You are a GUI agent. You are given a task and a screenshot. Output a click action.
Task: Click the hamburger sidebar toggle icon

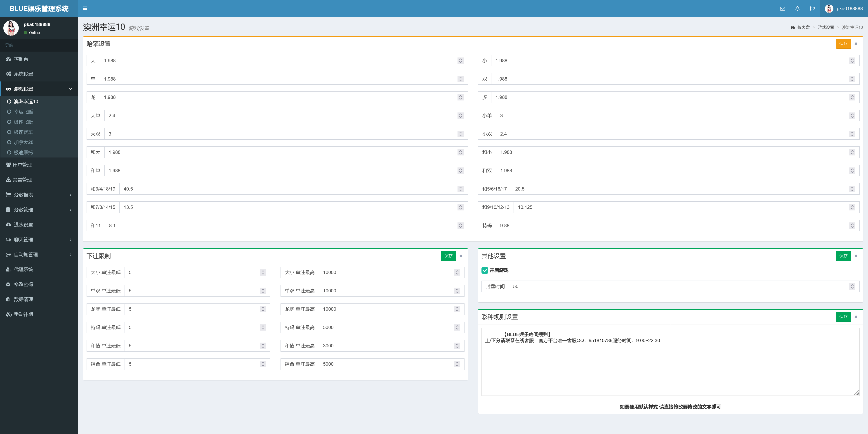coord(85,8)
